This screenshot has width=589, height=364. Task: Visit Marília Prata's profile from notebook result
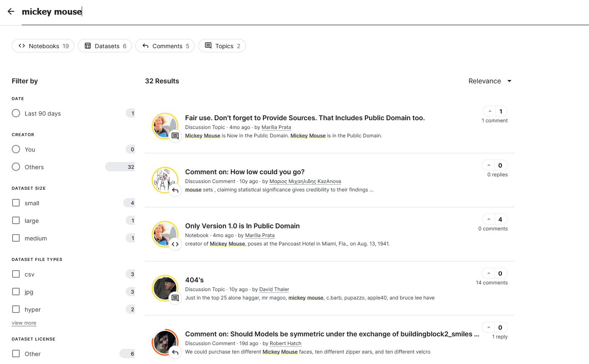pyautogui.click(x=260, y=235)
